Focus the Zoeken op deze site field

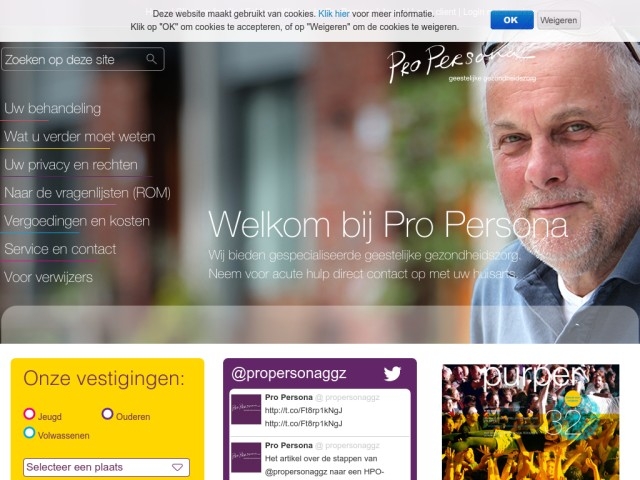(83, 59)
